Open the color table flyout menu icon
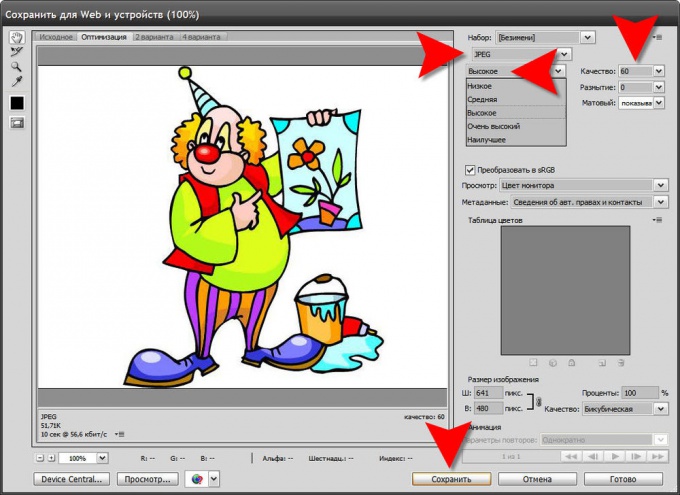 click(657, 220)
